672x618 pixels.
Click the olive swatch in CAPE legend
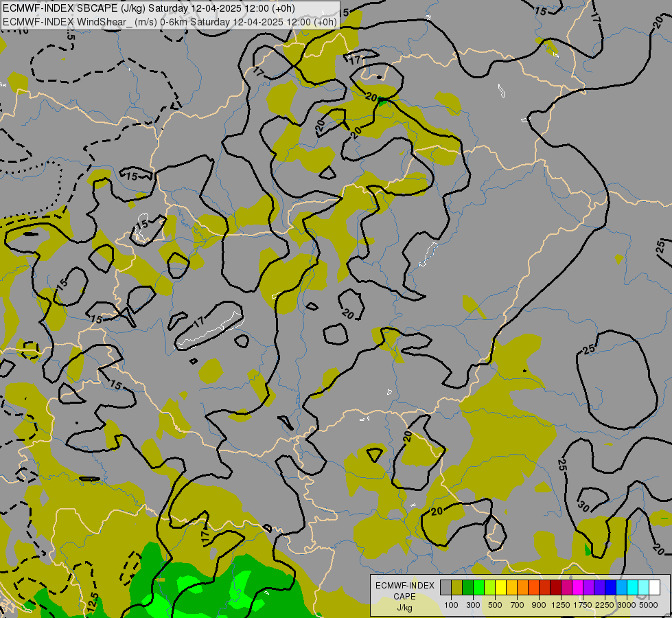[457, 588]
